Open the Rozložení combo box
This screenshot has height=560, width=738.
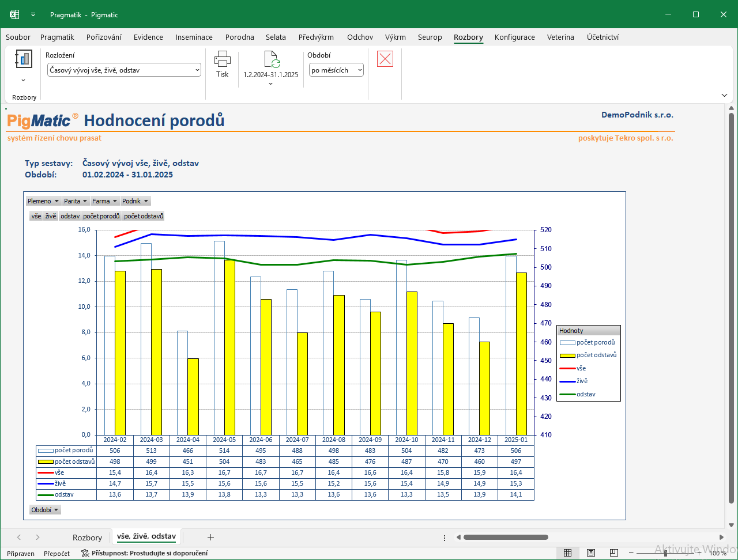tap(124, 70)
